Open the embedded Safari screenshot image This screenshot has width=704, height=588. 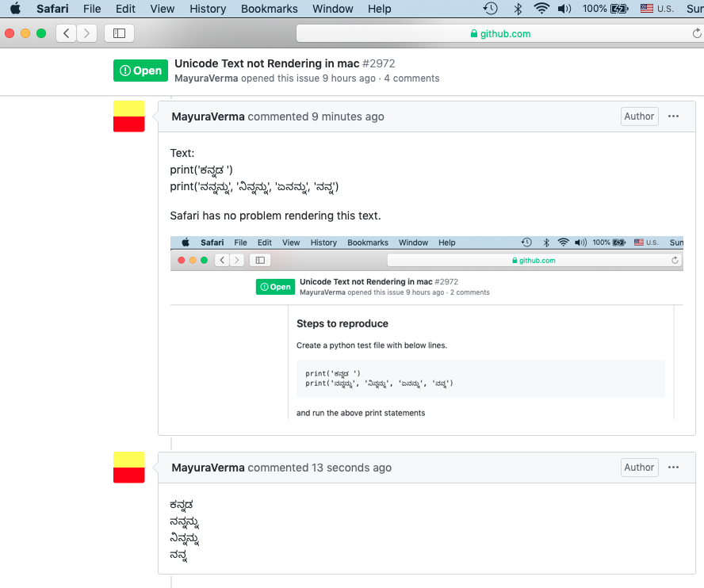(427, 327)
